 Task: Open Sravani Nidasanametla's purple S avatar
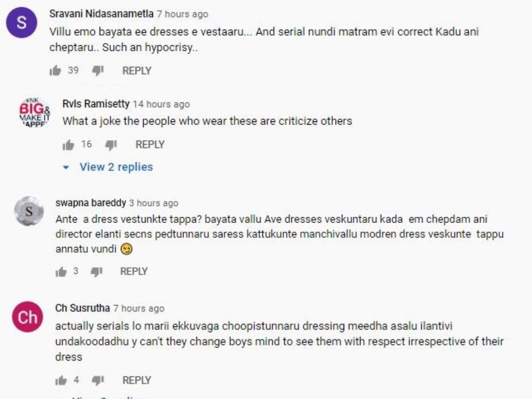pyautogui.click(x=21, y=23)
